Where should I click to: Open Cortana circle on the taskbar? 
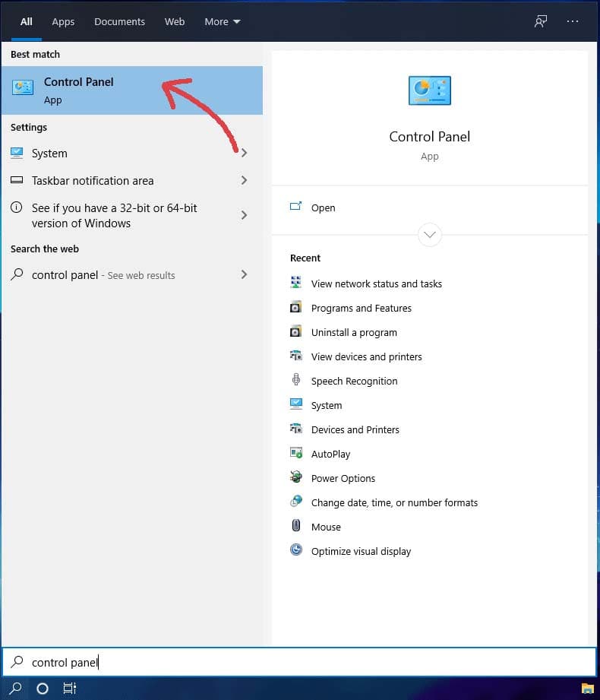point(43,689)
